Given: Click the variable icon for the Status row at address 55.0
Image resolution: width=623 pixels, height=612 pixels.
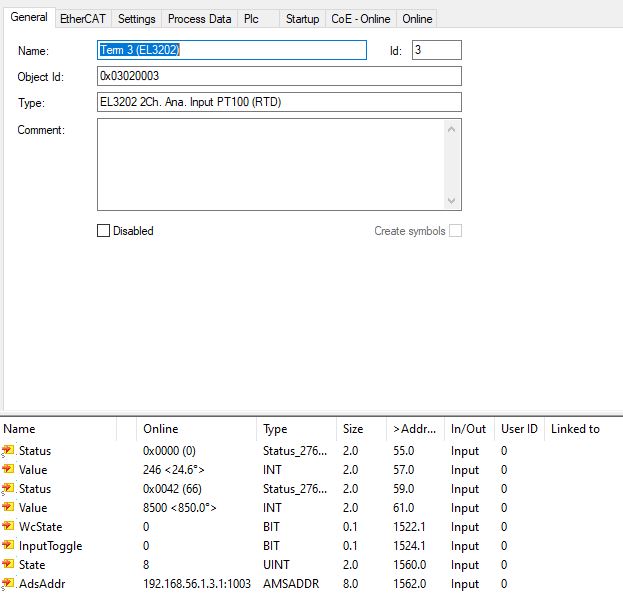Looking at the screenshot, I should tap(8, 451).
